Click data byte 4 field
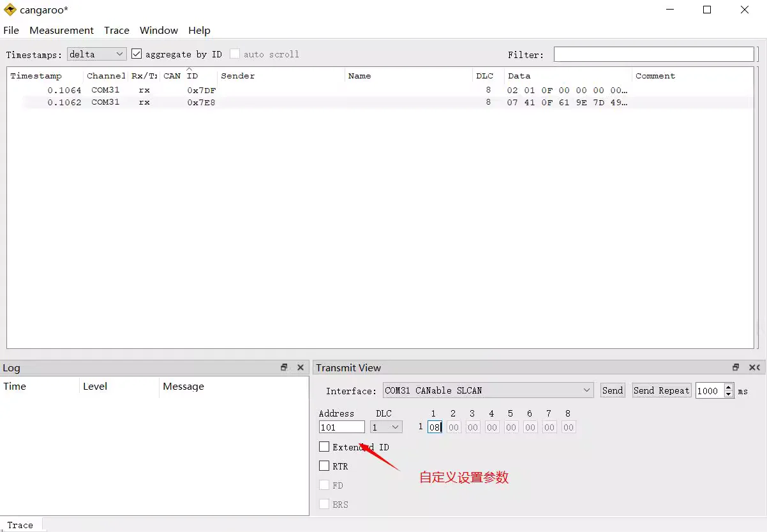 [x=492, y=427]
